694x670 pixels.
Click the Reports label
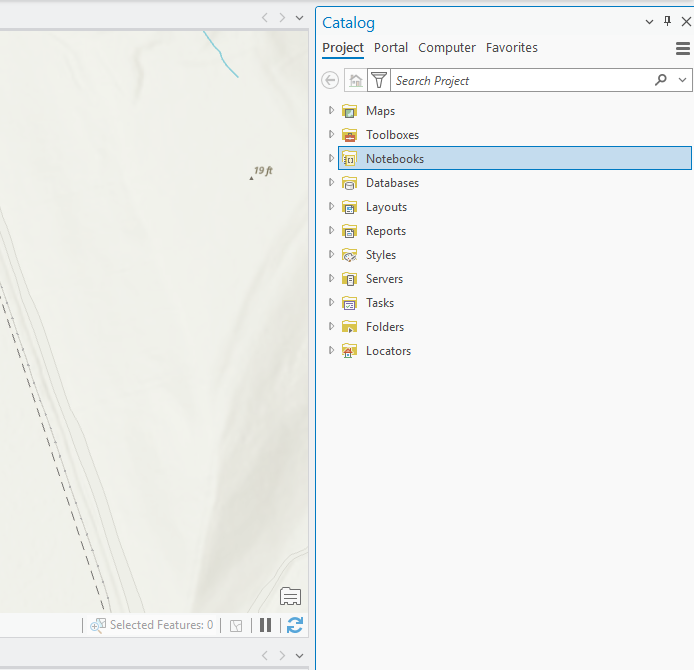coord(386,231)
